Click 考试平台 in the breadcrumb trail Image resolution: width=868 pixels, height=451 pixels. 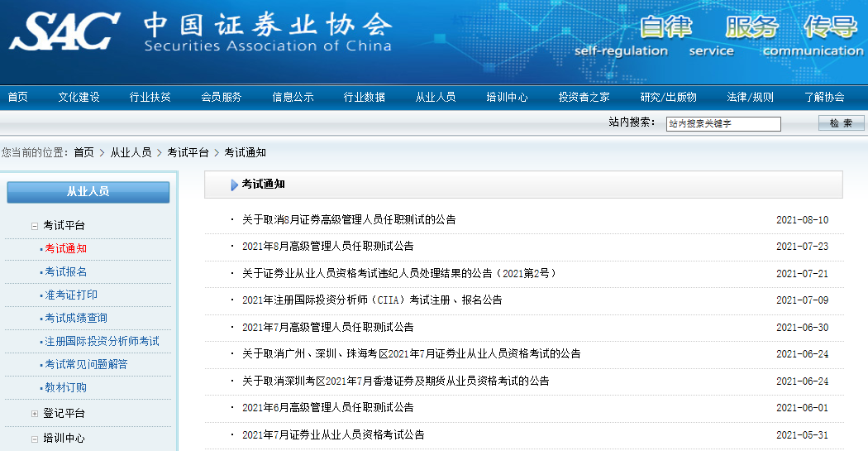coord(188,152)
